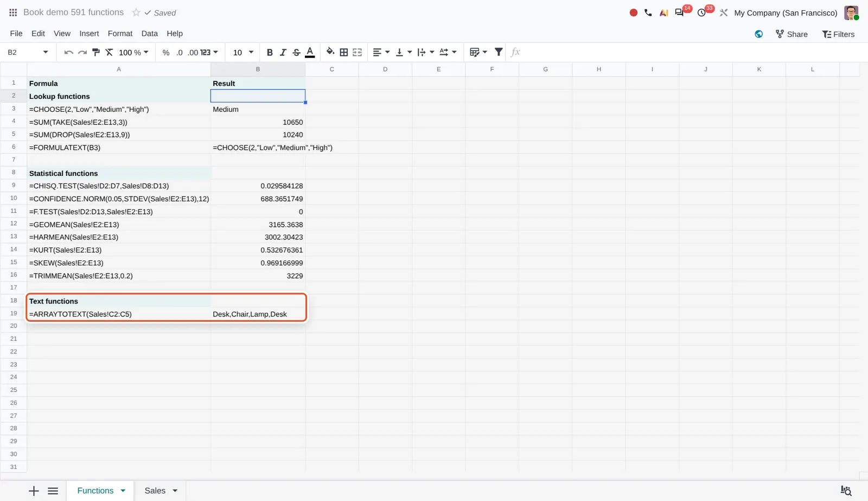Screen dimensions: 868x501
Task: Activate the paint format tool
Action: [96, 52]
